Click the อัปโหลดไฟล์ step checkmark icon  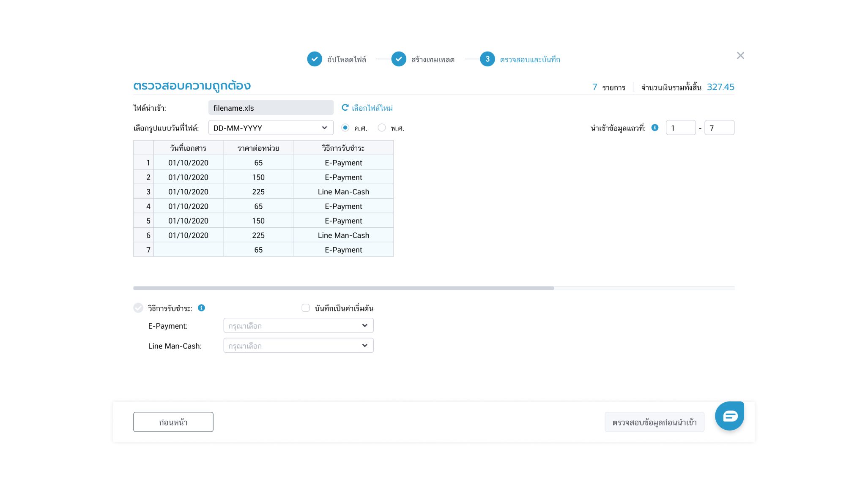[x=315, y=59]
